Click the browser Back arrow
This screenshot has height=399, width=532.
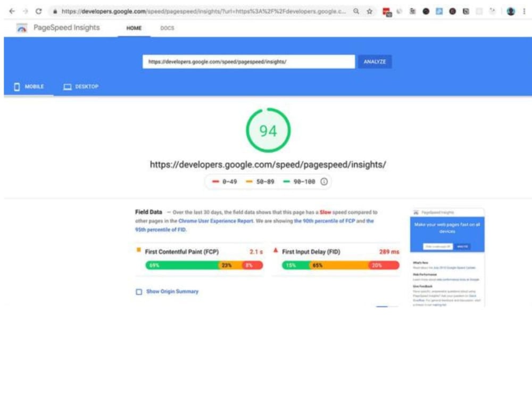point(12,11)
